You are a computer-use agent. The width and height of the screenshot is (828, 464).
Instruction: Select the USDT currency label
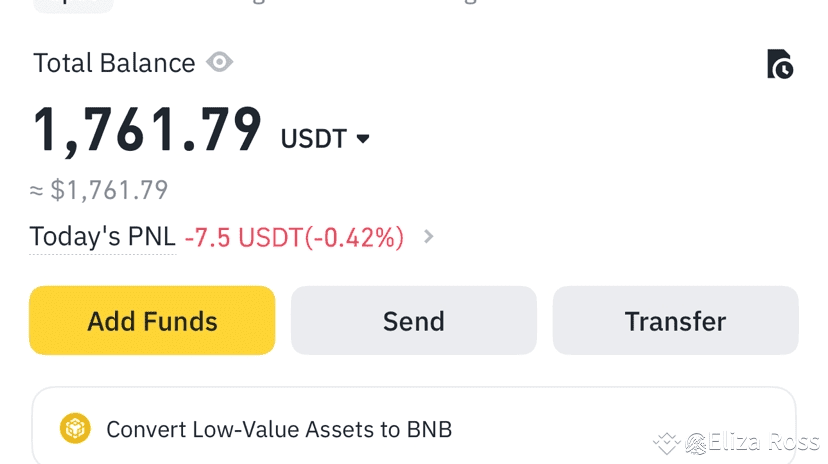coord(313,138)
